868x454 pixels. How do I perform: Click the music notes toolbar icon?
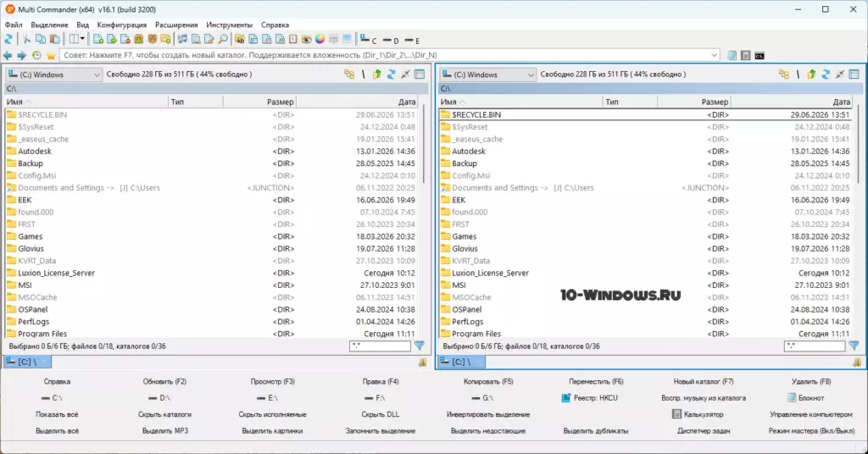182,39
